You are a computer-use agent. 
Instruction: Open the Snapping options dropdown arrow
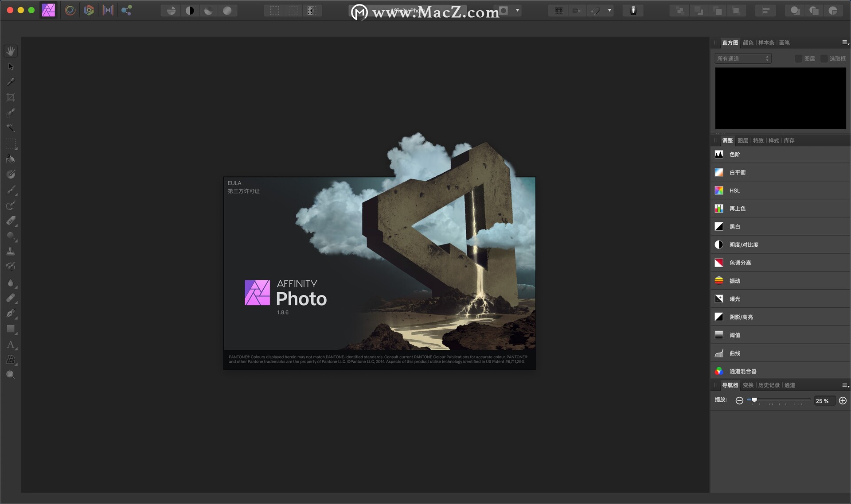click(x=609, y=11)
